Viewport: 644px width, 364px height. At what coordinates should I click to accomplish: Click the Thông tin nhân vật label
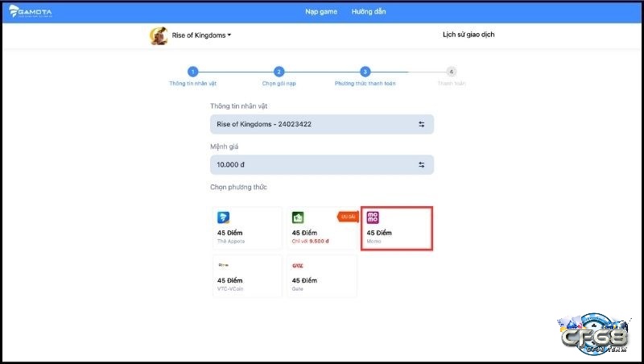pos(238,106)
